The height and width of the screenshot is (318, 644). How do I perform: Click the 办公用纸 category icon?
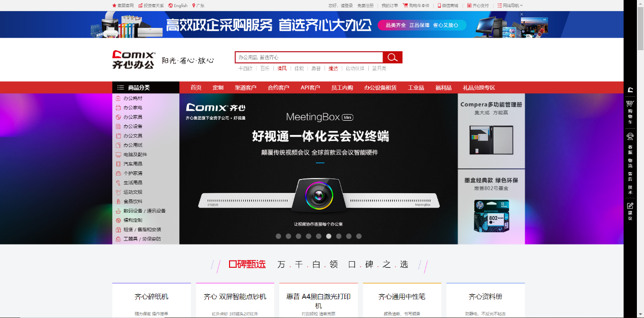coord(118,145)
